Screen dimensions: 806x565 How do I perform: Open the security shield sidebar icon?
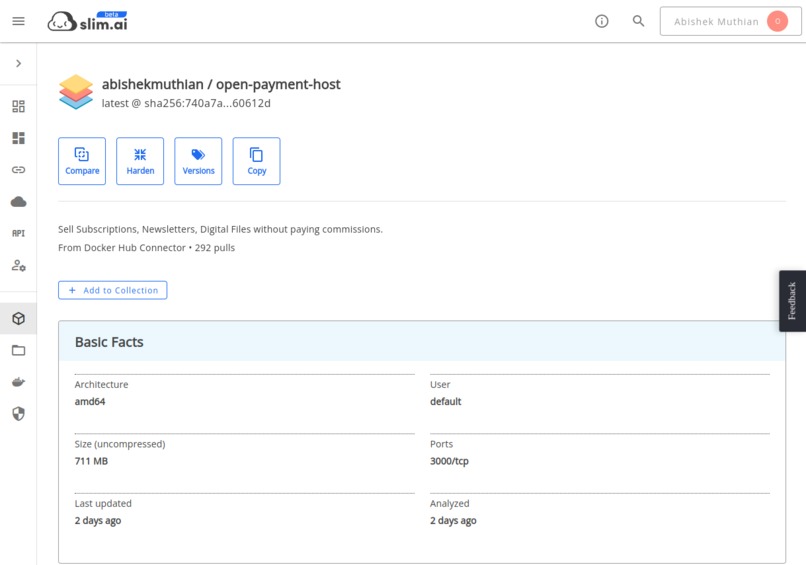pos(19,414)
